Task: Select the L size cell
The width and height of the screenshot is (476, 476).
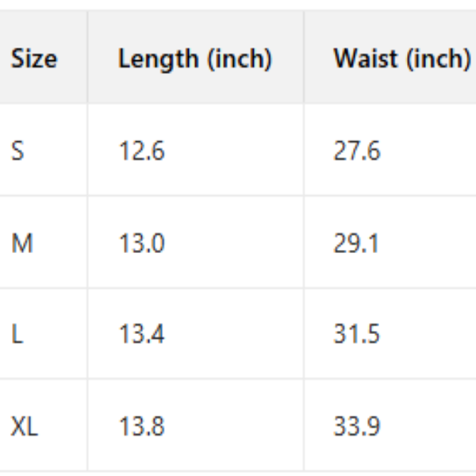Action: 16,335
